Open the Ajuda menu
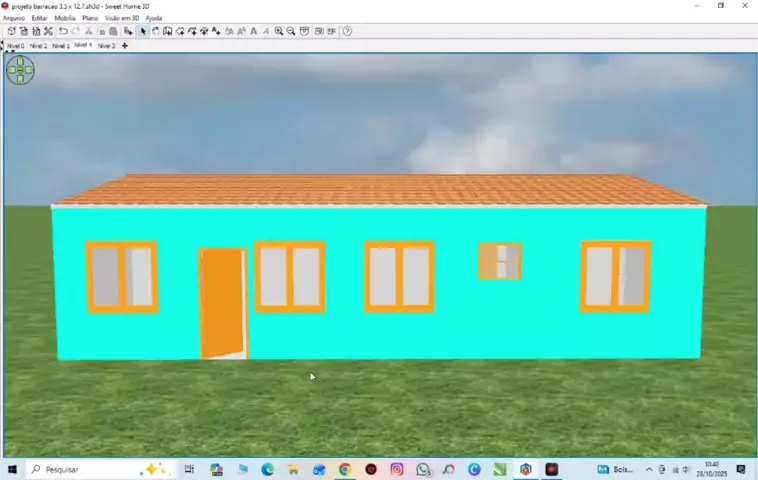Viewport: 758px width, 480px height. pyautogui.click(x=154, y=18)
